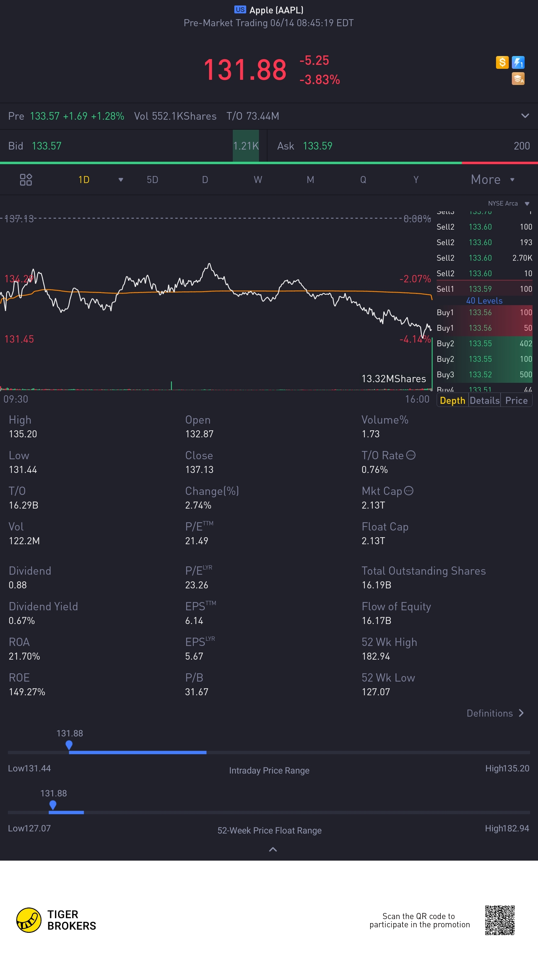Screen dimensions: 538x980
Task: Open the Definitions chevron arrow
Action: pos(521,713)
